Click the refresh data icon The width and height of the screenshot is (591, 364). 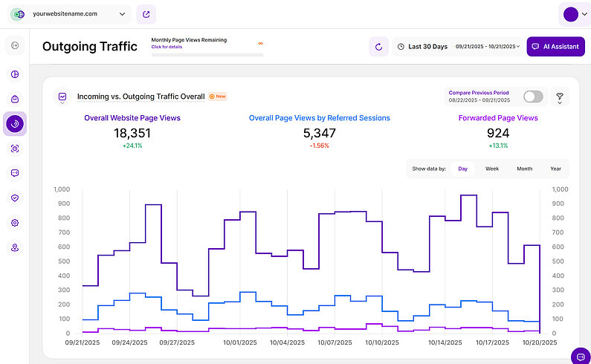[x=378, y=47]
